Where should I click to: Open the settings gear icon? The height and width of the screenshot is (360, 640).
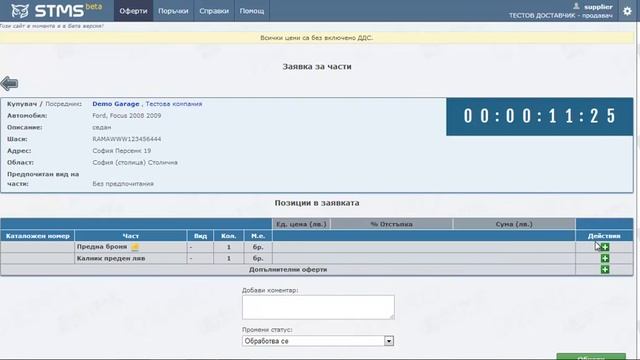(627, 11)
